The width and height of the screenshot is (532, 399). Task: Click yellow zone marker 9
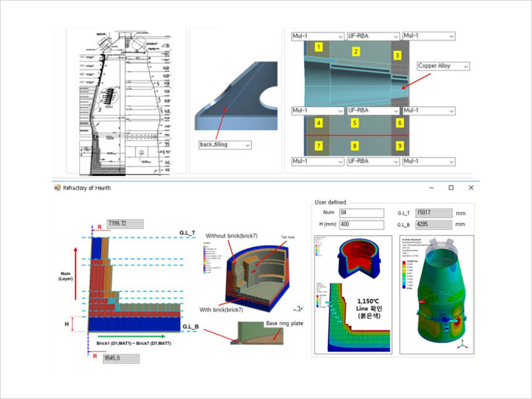(x=399, y=145)
